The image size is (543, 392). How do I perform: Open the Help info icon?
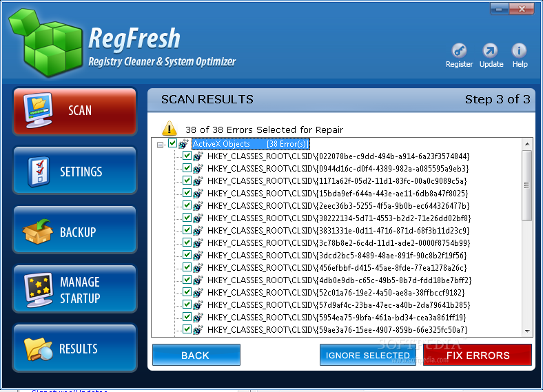519,51
